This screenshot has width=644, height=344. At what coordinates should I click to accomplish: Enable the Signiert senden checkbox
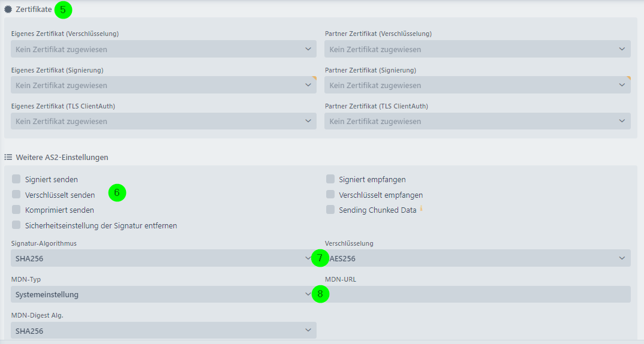click(x=16, y=179)
